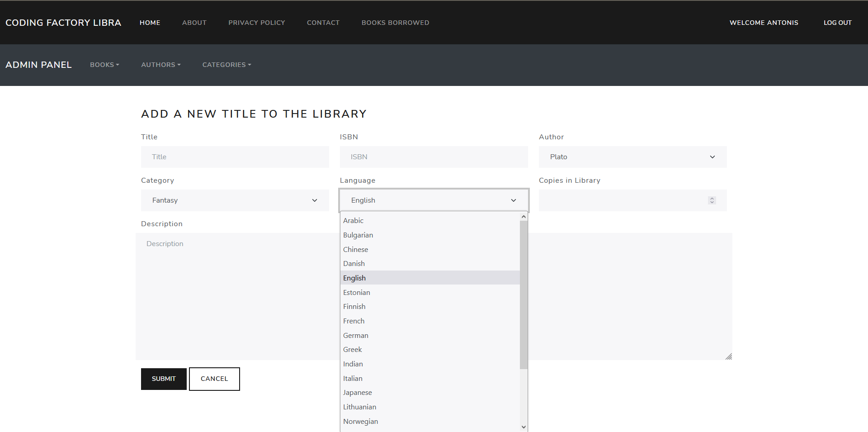The height and width of the screenshot is (432, 868).
Task: Pick French as the book language
Action: tap(354, 321)
